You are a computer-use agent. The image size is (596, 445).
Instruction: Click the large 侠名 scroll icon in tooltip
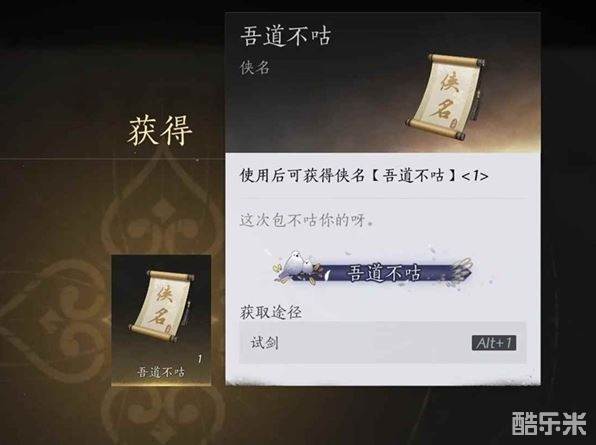click(445, 97)
